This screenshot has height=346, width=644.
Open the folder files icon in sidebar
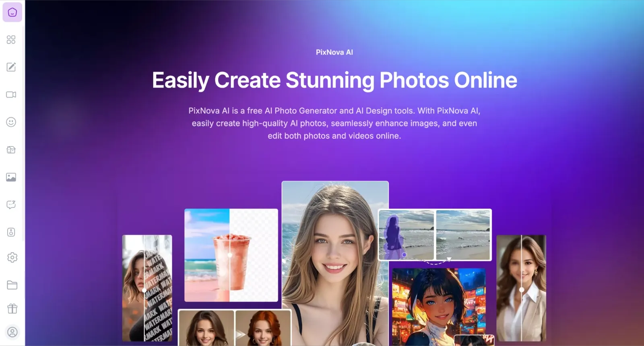pos(12,285)
